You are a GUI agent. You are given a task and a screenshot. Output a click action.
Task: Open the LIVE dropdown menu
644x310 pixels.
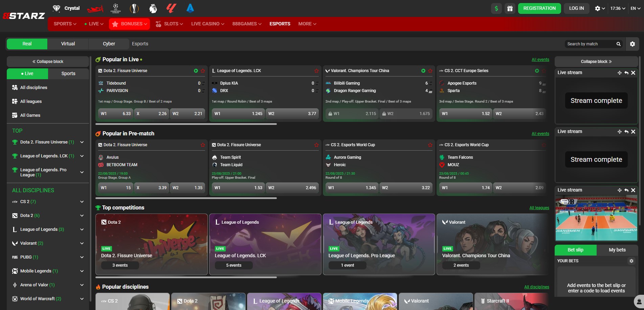94,24
